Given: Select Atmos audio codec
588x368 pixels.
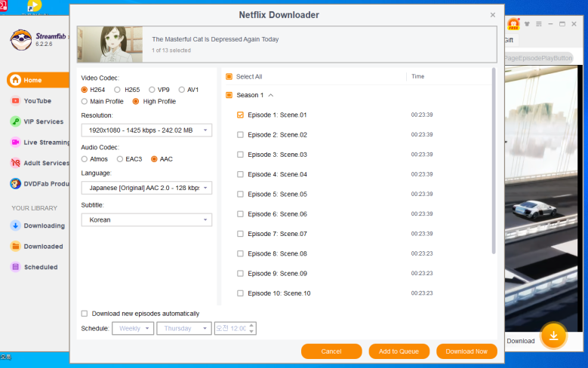Looking at the screenshot, I should (85, 159).
